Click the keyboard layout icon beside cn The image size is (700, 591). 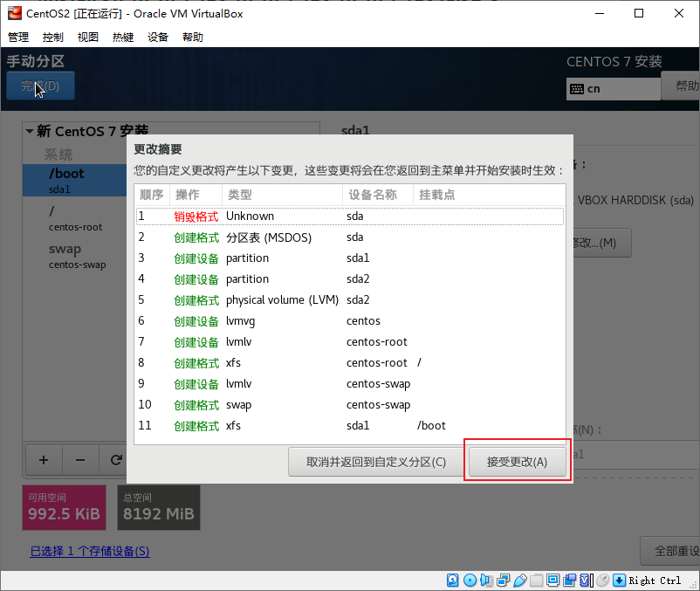click(x=576, y=89)
